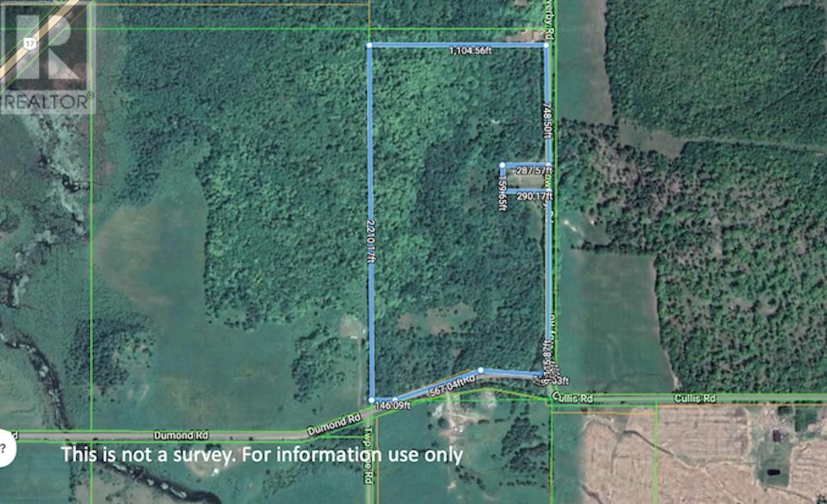Click the 287.57ft measurement label
The image size is (827, 504).
point(533,171)
